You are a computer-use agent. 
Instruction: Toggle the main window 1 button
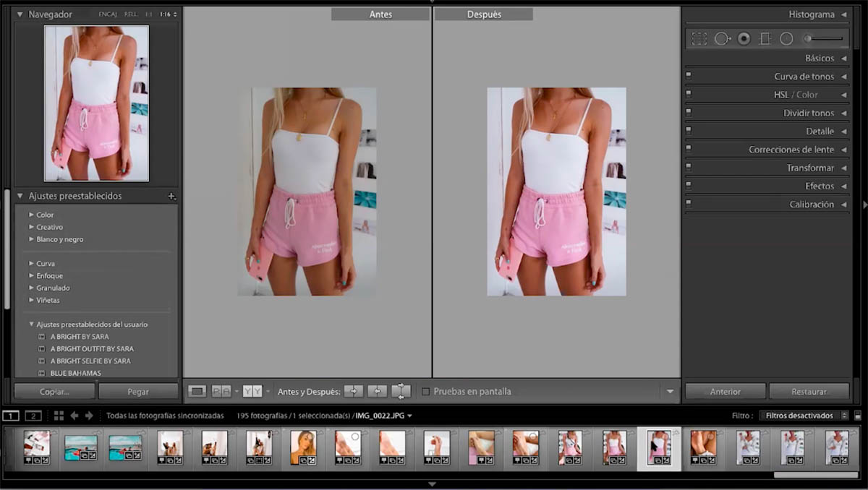(10, 416)
